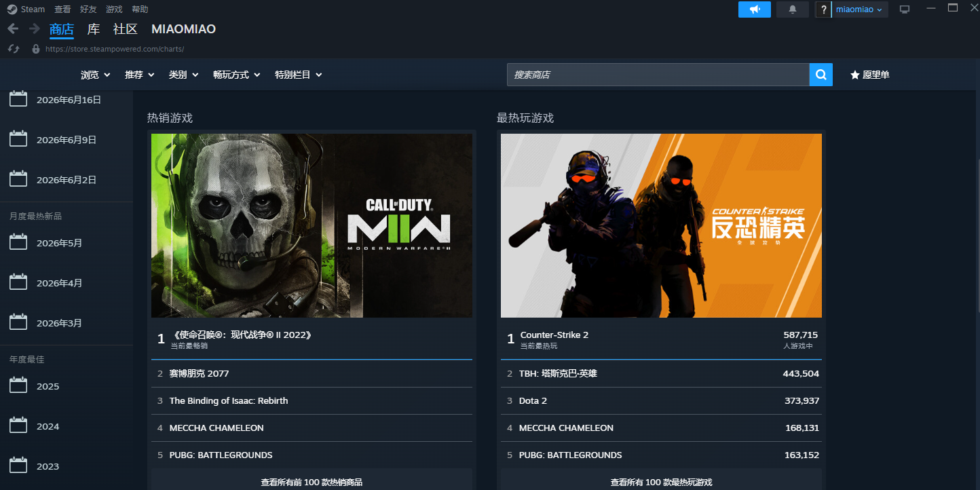The width and height of the screenshot is (980, 490).
Task: Click the question mark help icon
Action: tap(823, 10)
